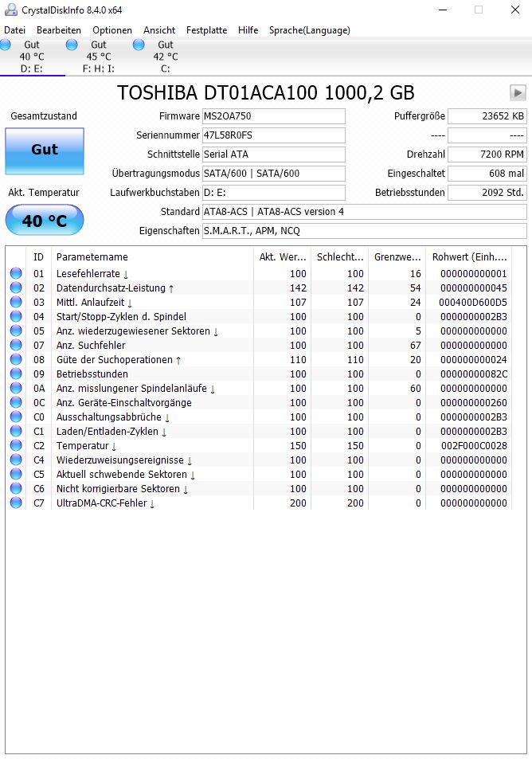The height and width of the screenshot is (759, 532).
Task: Minimize the CrystalDiskInfo window
Action: (x=443, y=10)
